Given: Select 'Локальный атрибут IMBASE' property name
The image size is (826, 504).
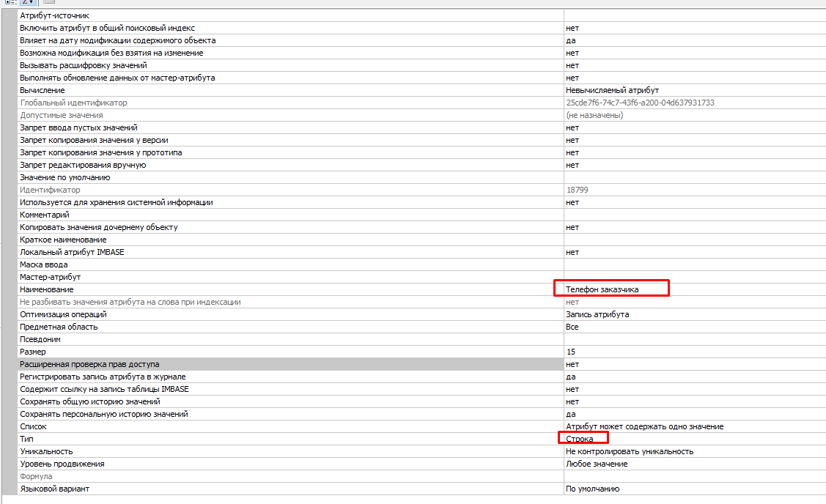Looking at the screenshot, I should [x=72, y=252].
